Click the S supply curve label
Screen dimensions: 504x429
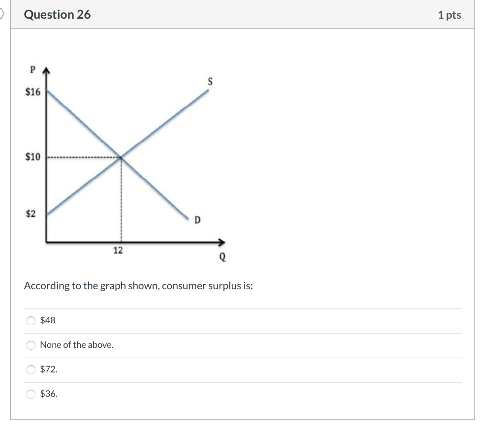click(210, 82)
